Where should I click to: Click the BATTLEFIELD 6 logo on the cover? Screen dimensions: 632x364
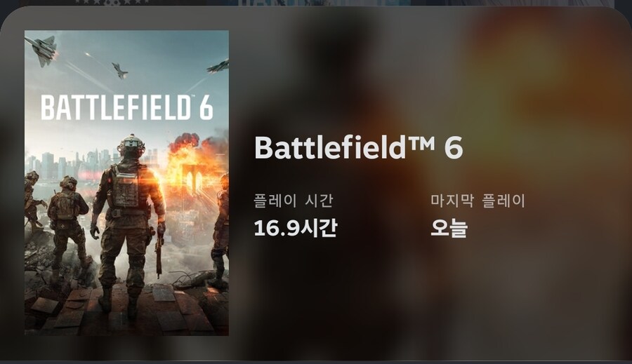(126, 107)
